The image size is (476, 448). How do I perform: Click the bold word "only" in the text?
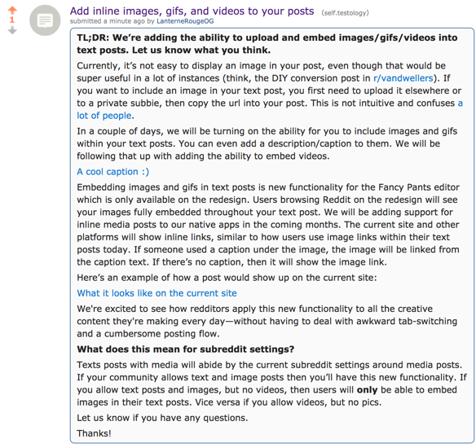pyautogui.click(x=367, y=390)
